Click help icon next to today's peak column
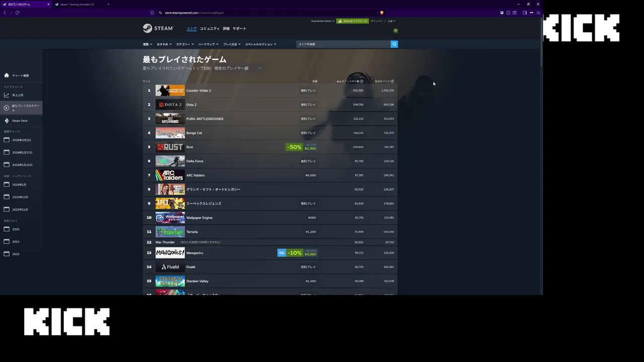Viewport: 644px width, 362px height. (392, 81)
